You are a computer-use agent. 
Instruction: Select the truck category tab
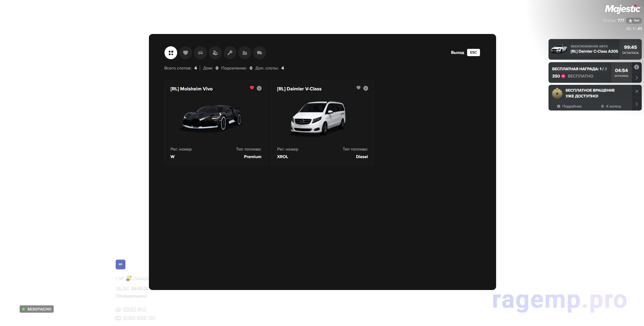260,53
